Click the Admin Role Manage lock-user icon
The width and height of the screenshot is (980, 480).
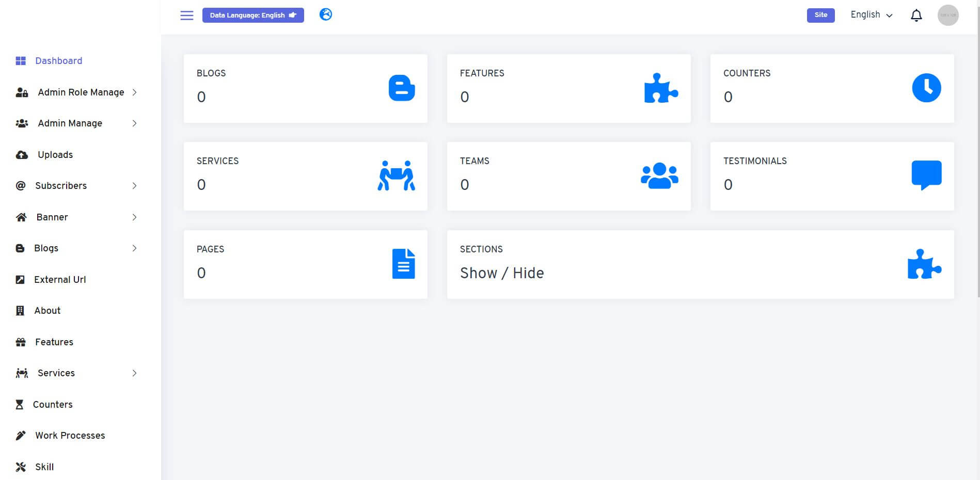tap(22, 92)
